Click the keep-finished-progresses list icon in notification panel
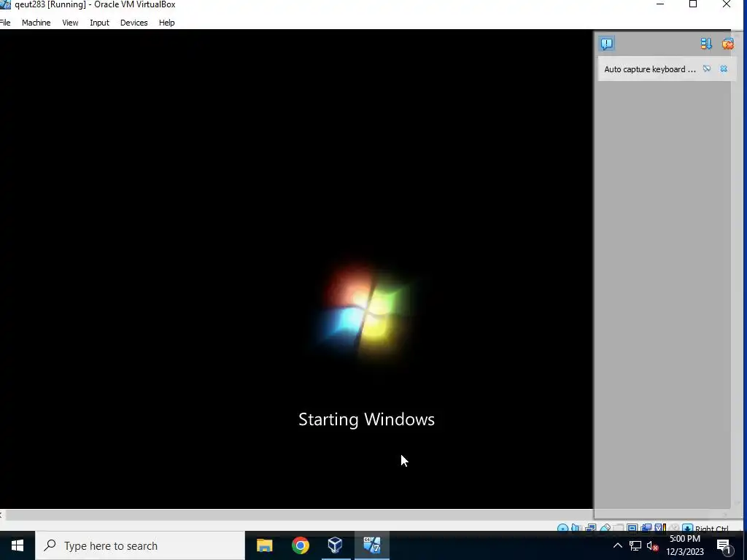The height and width of the screenshot is (560, 747). point(706,44)
